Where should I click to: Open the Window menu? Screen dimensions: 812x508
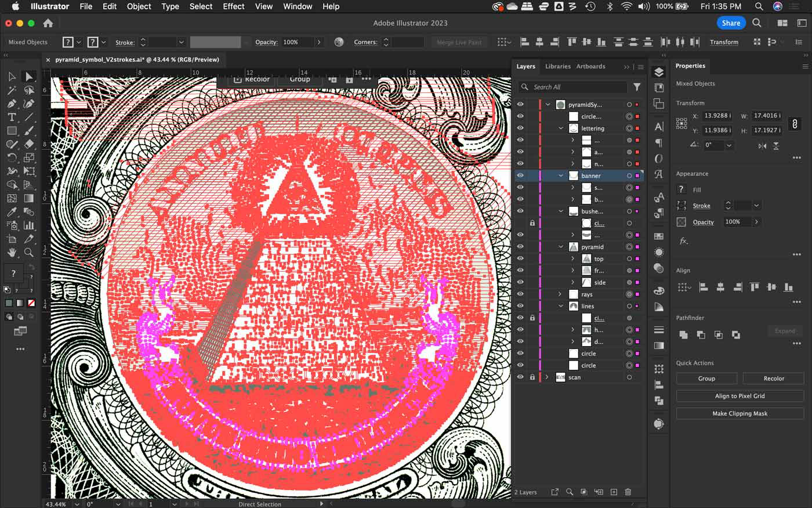(x=298, y=6)
